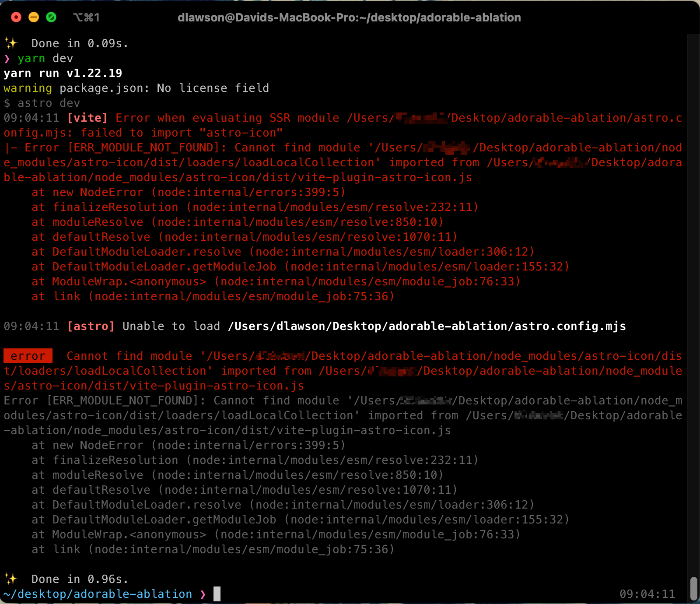Click the yellow "warning" label about missing license
The height and width of the screenshot is (604, 700).
(27, 88)
